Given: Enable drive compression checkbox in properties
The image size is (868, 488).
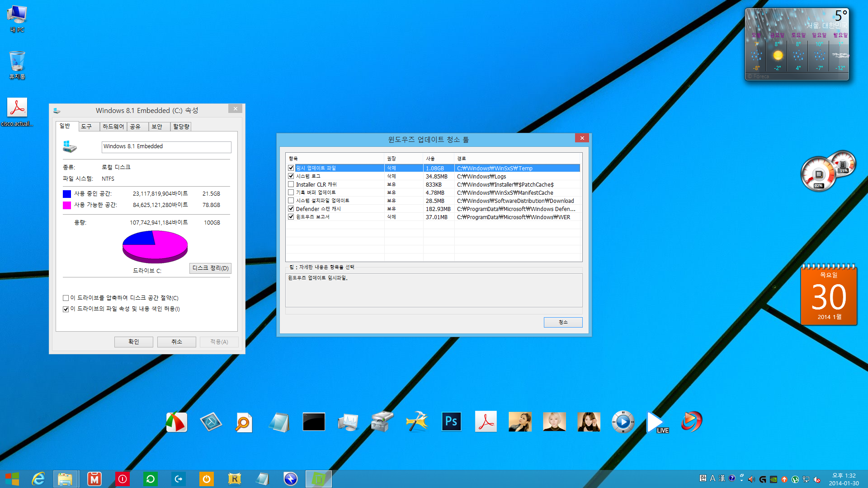Looking at the screenshot, I should point(66,298).
